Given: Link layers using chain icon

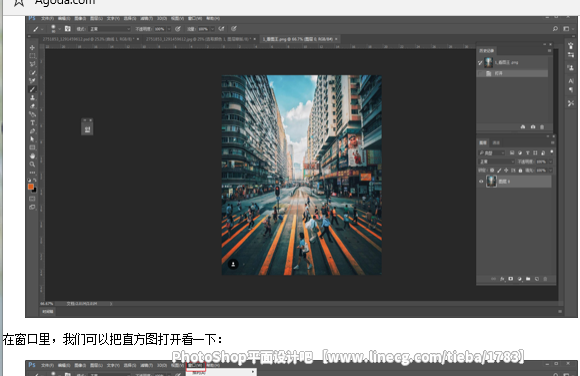Looking at the screenshot, I should (x=493, y=279).
